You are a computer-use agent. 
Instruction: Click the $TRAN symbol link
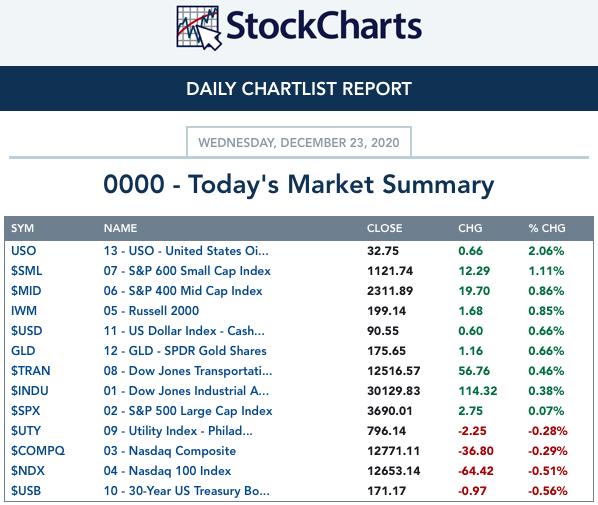click(31, 371)
